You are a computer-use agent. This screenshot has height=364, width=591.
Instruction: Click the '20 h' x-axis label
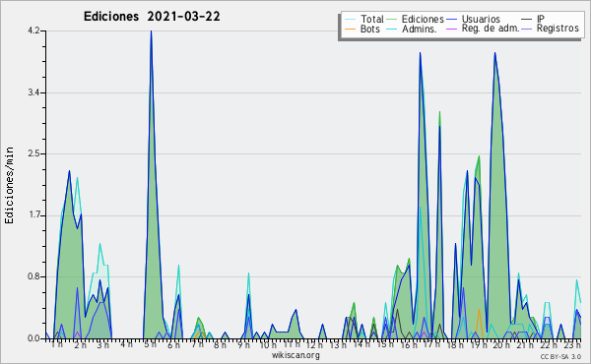tap(502, 344)
